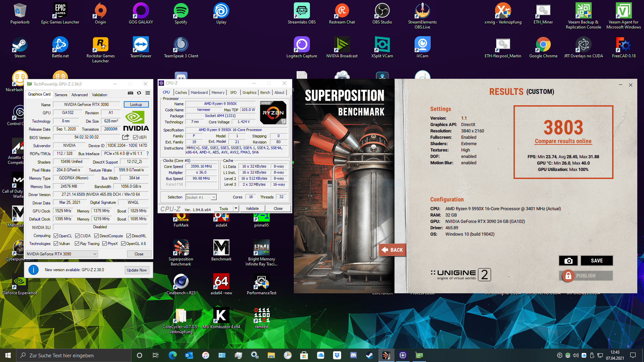Click the Validate button in CPU-Z
The height and width of the screenshot is (362, 644).
[252, 208]
